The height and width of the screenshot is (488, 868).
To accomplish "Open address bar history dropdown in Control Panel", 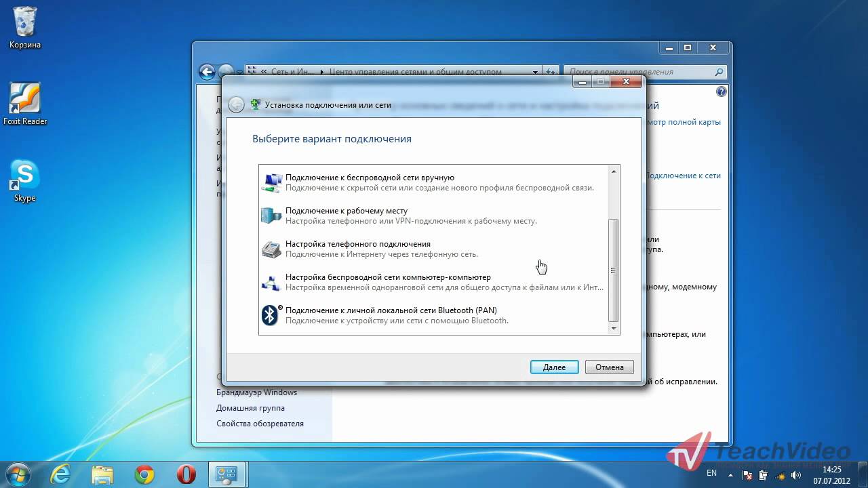I will (535, 71).
